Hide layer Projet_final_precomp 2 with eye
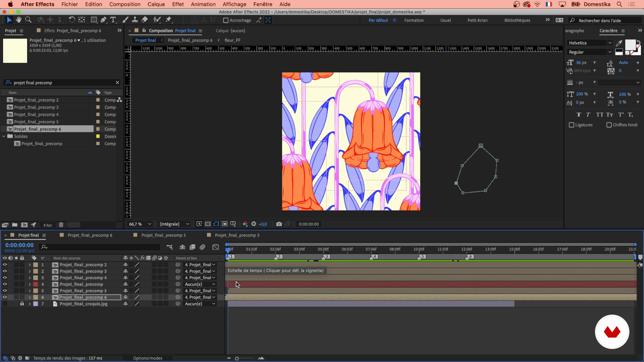 click(5, 265)
